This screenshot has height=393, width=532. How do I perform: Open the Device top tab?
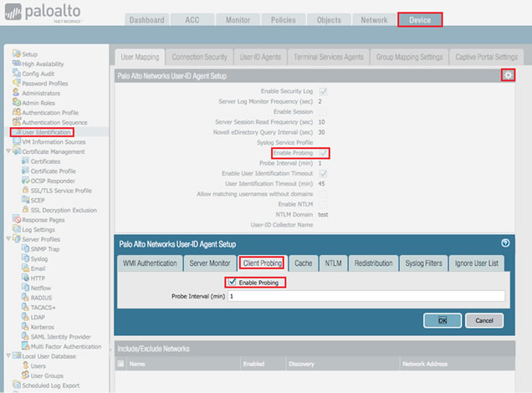[x=420, y=20]
